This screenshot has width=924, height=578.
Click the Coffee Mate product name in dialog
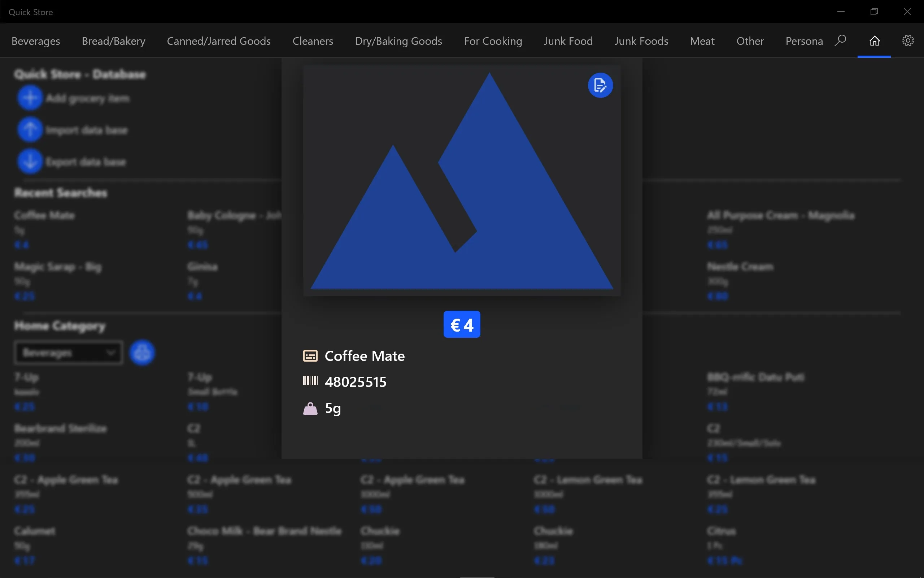365,356
